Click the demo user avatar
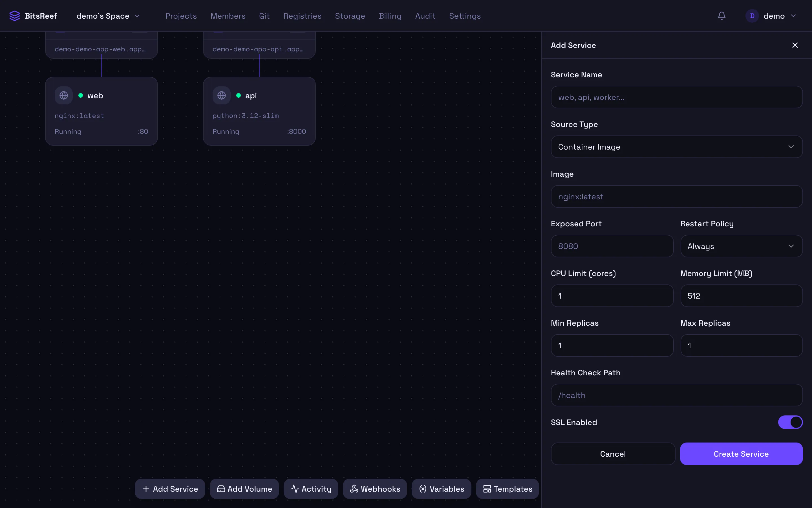This screenshot has height=508, width=812. point(752,16)
